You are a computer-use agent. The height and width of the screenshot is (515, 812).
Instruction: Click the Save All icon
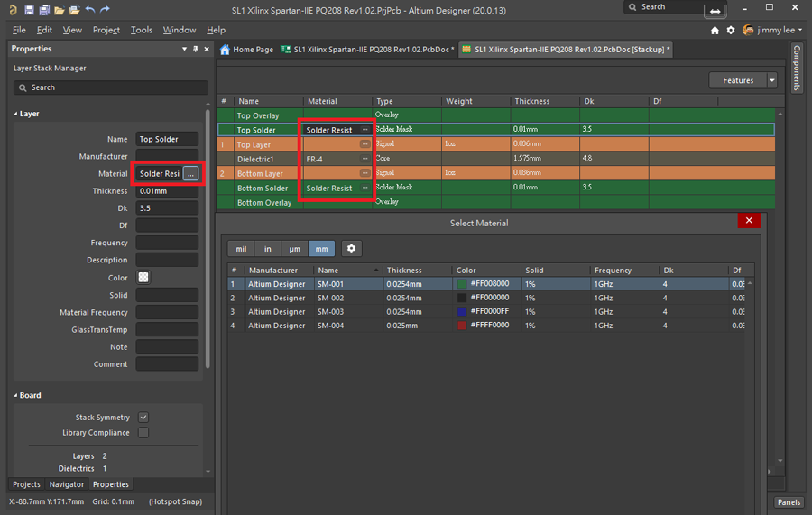(x=44, y=10)
